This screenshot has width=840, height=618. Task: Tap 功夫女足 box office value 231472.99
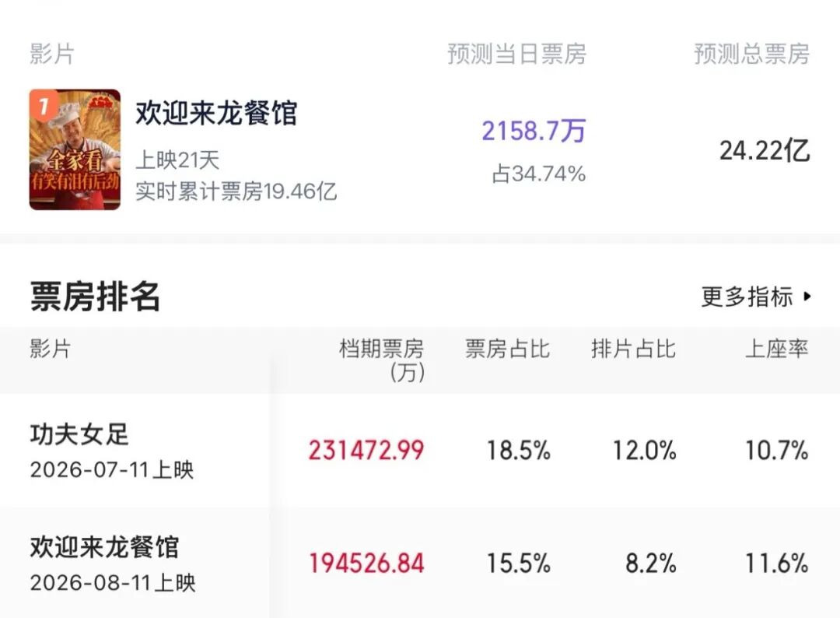click(366, 450)
